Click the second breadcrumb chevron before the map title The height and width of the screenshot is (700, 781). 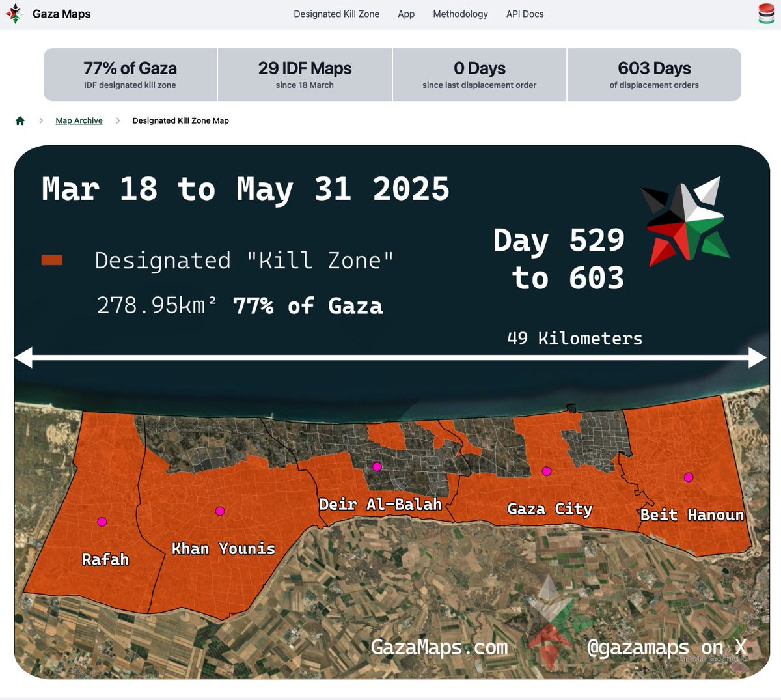(x=118, y=120)
